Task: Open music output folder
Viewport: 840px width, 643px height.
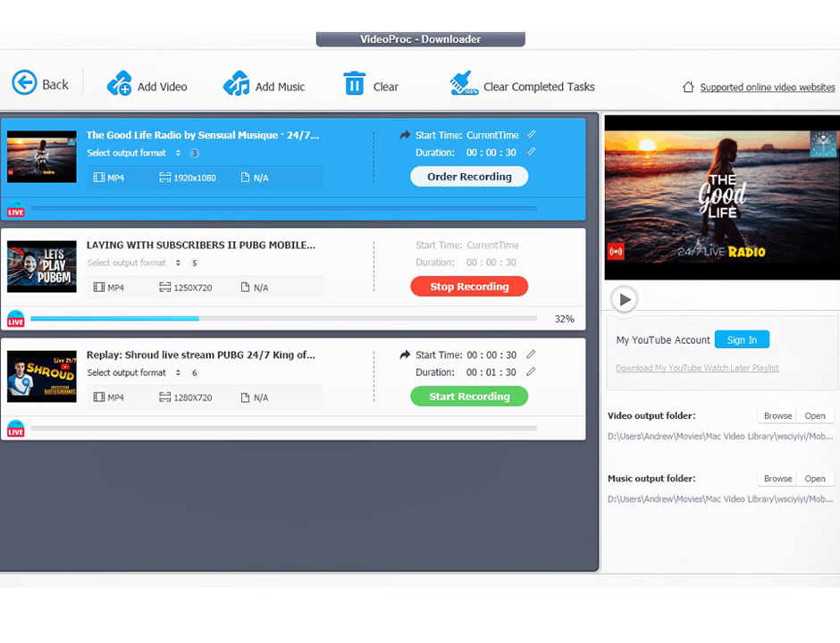Action: click(x=815, y=479)
